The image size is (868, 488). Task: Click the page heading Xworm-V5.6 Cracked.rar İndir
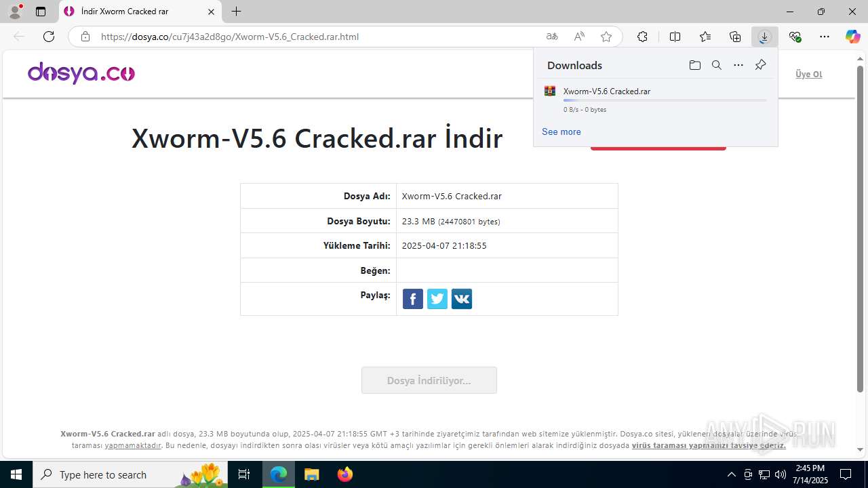[317, 138]
